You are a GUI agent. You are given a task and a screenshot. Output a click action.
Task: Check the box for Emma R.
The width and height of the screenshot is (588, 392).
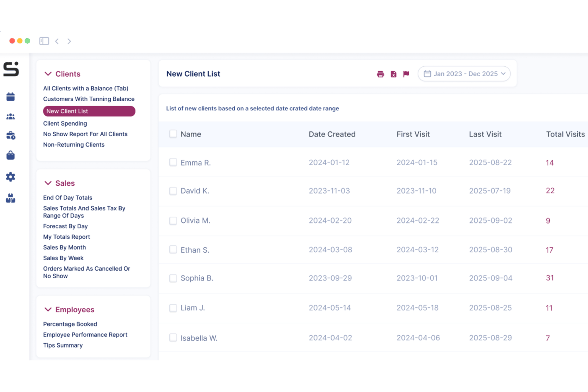point(173,162)
